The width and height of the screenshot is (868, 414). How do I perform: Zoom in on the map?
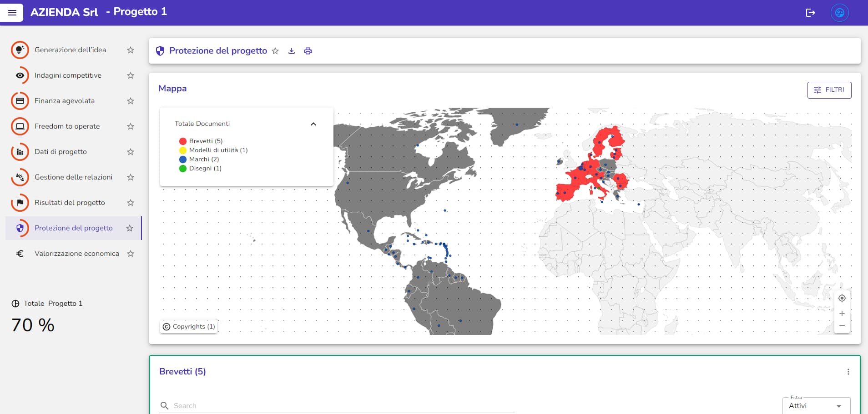click(842, 314)
